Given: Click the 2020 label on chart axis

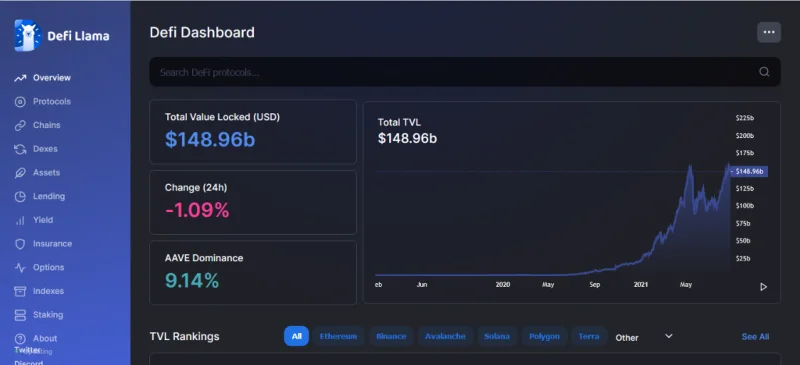Looking at the screenshot, I should [503, 285].
